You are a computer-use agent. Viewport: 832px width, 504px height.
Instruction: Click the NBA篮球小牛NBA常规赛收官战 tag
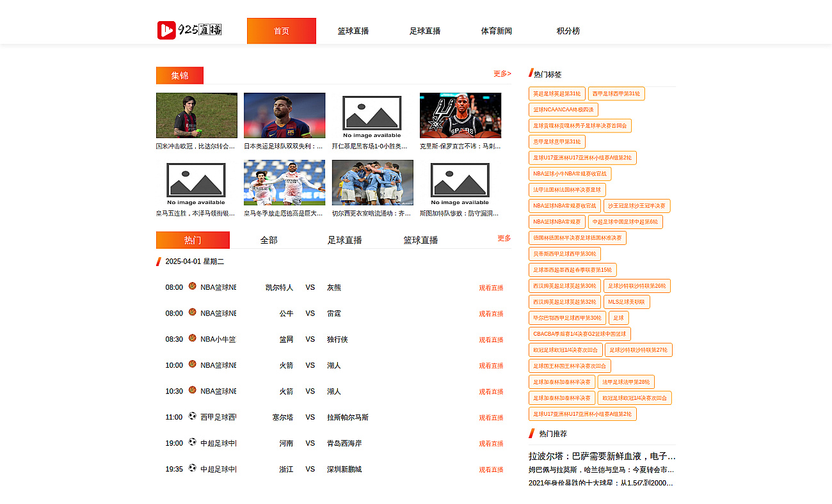(570, 174)
